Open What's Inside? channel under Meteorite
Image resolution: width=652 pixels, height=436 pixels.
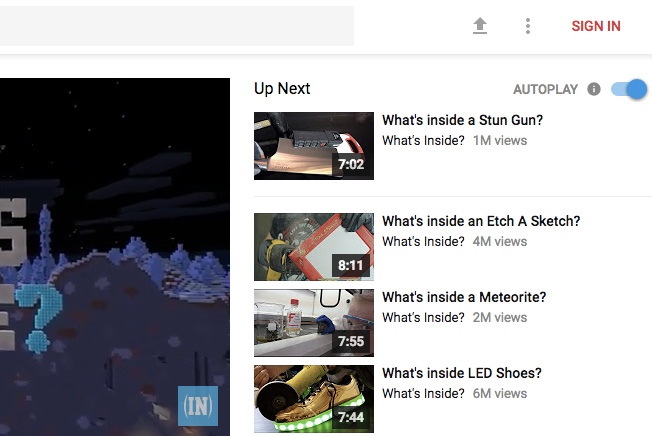[x=423, y=318]
